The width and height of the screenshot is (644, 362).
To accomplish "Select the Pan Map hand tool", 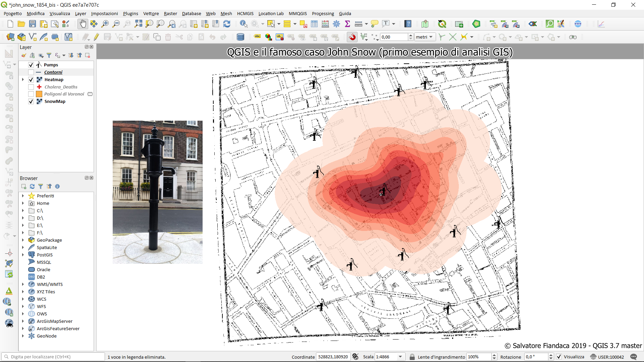I will 83,24.
